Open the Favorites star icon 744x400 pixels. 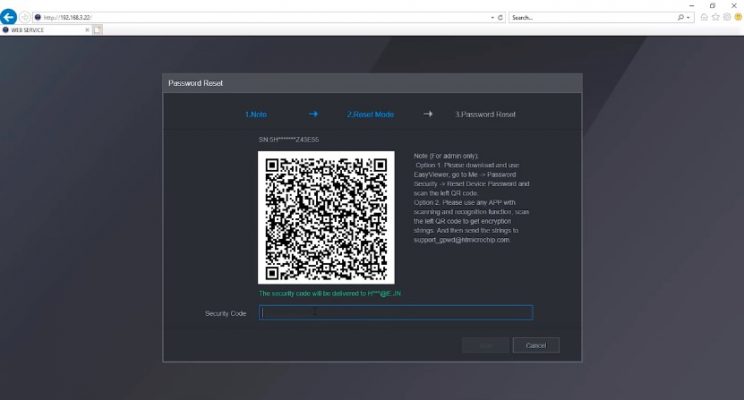tap(716, 18)
